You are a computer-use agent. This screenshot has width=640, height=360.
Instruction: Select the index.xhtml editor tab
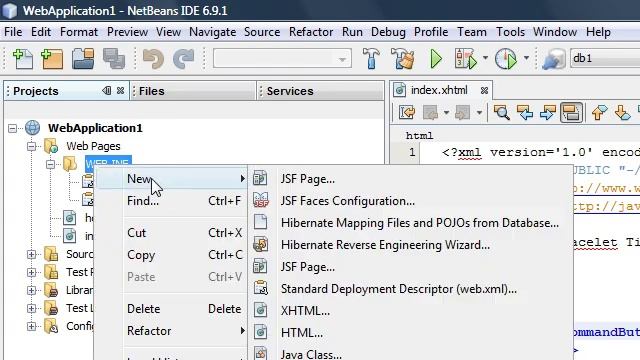(x=439, y=90)
